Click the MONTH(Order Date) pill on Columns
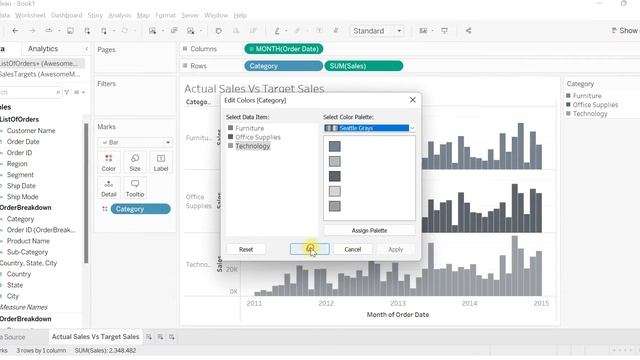640x360 pixels. pos(284,49)
